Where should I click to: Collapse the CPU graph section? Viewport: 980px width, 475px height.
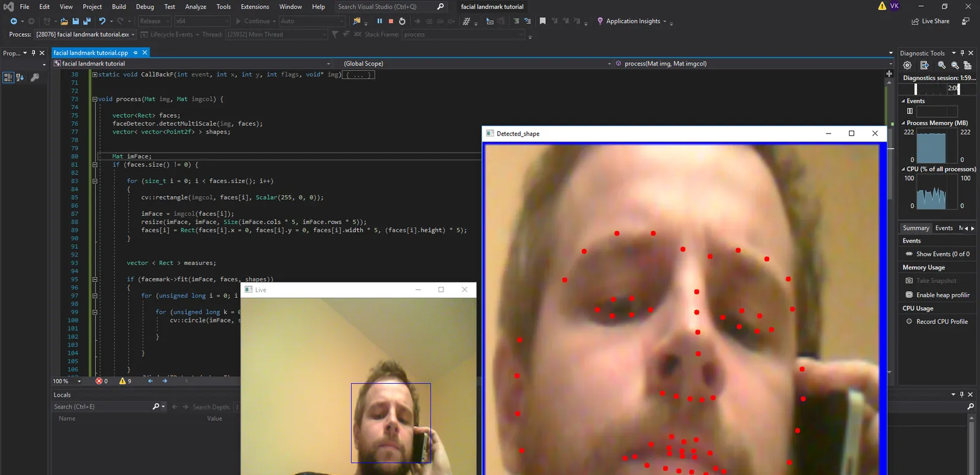click(903, 169)
